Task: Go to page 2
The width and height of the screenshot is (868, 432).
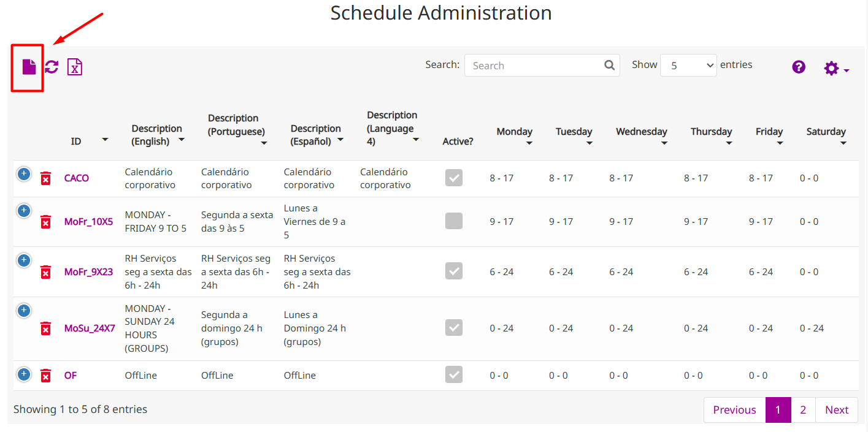Action: [803, 410]
